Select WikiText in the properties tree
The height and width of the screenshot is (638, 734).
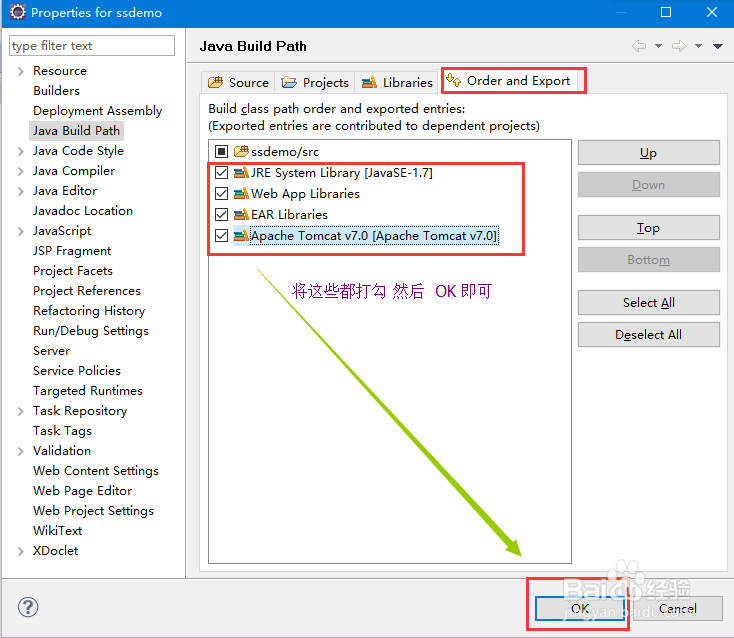58,531
